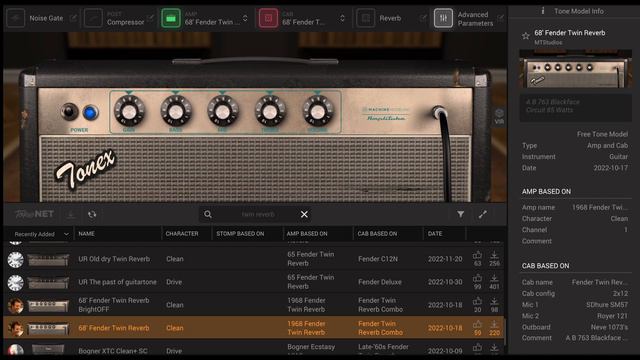Toggle the green AMP block
This screenshot has height=360, width=640.
pyautogui.click(x=171, y=18)
